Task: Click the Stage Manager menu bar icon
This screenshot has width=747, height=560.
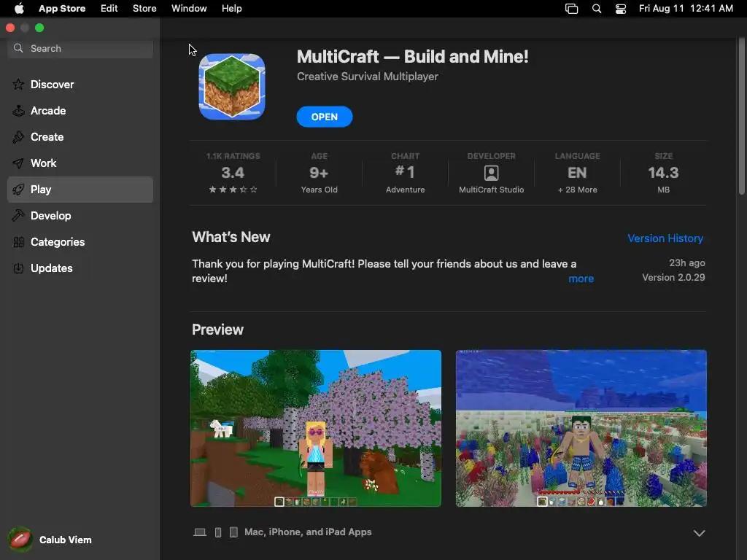Action: point(572,9)
